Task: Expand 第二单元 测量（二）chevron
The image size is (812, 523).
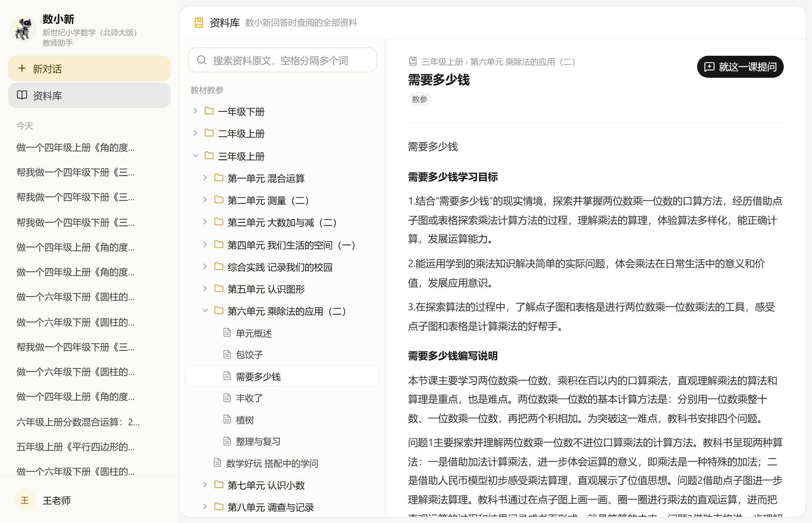Action: point(205,200)
